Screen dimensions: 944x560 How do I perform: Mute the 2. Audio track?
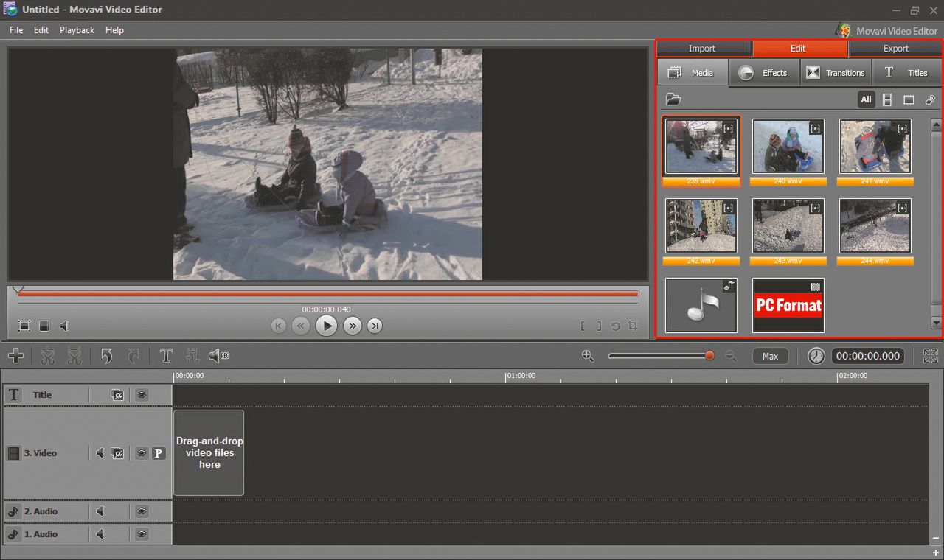(x=100, y=511)
